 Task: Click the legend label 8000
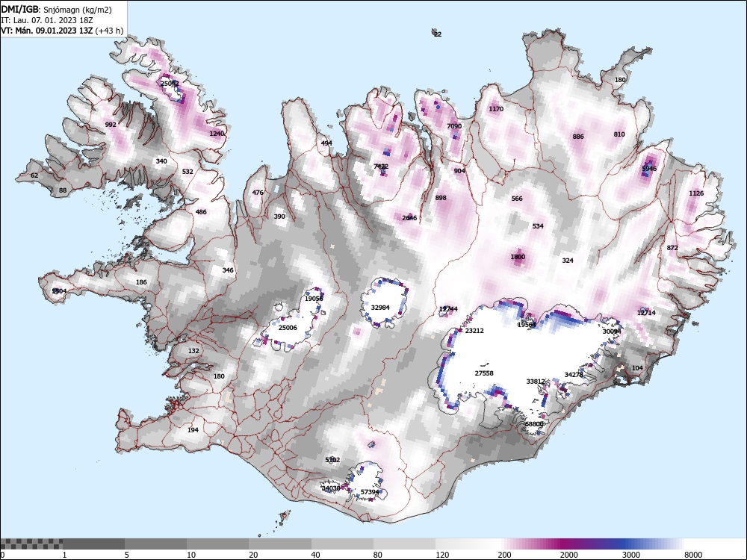pos(693,555)
